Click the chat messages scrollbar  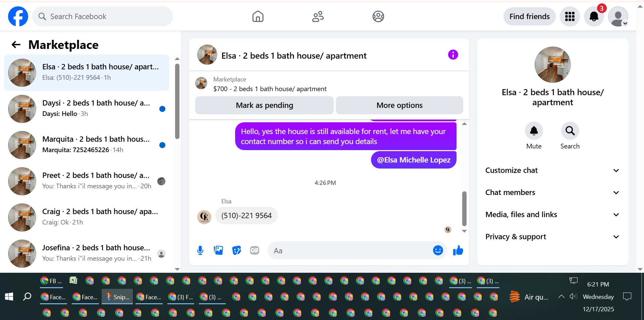[x=464, y=208]
